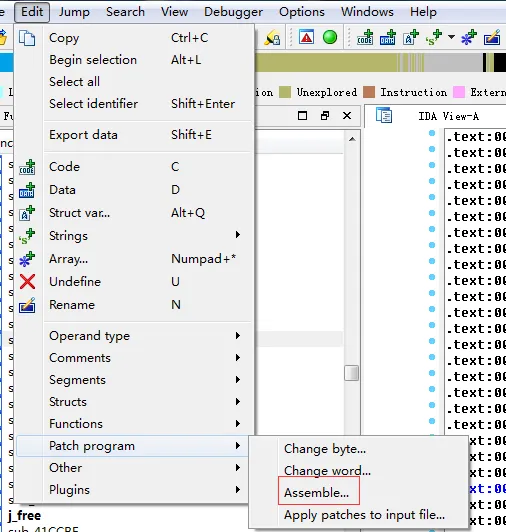Click the Data icon in the toolbar
The width and height of the screenshot is (506, 532).
388,38
